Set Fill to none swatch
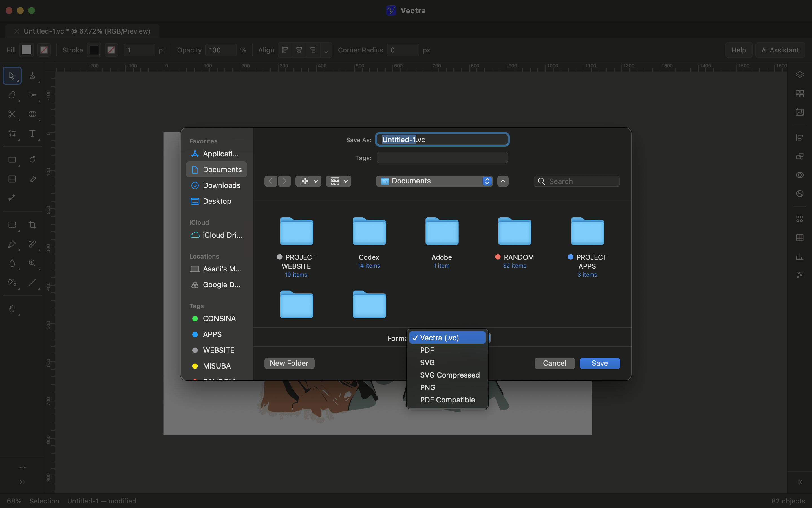The image size is (812, 508). pos(44,50)
